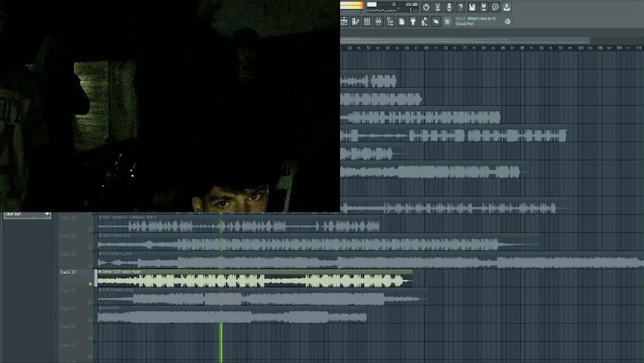The width and height of the screenshot is (644, 363).
Task: Toggle the mute LED of Track 32
Action: [91, 266]
